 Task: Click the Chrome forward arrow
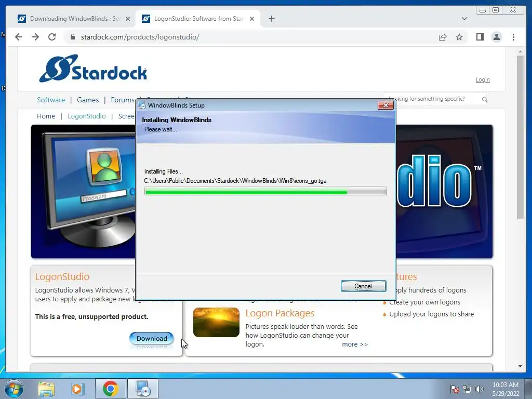(35, 37)
